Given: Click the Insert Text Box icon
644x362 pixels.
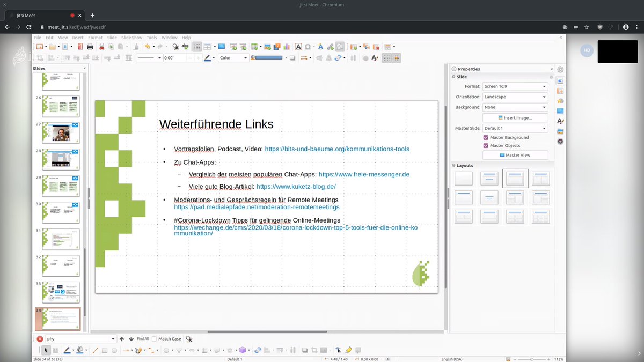Looking at the screenshot, I should 298,47.
